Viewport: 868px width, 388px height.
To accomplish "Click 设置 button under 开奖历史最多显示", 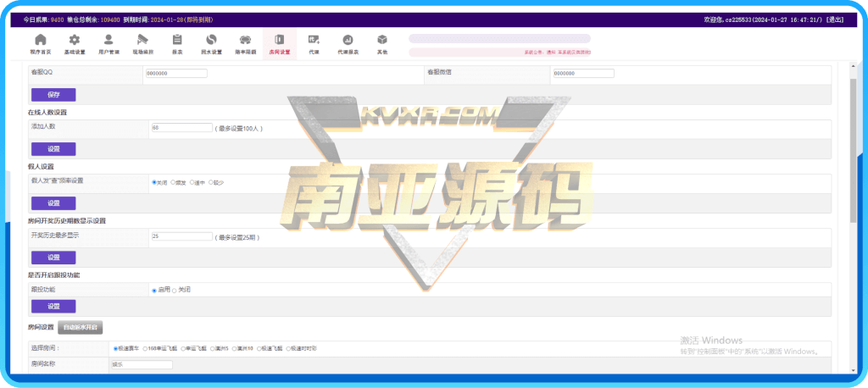I will click(x=53, y=258).
